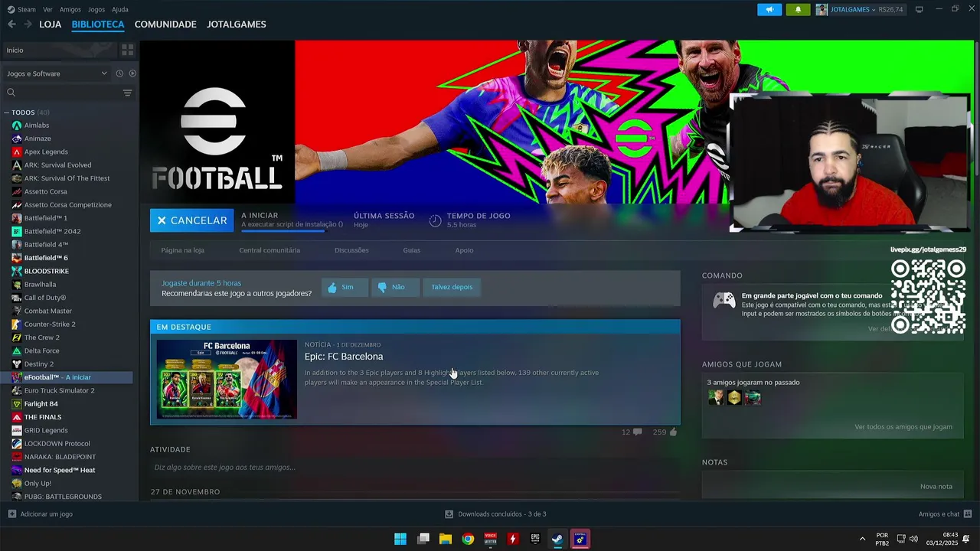The width and height of the screenshot is (980, 551).
Task: Switch to grid view icon
Action: 127,50
